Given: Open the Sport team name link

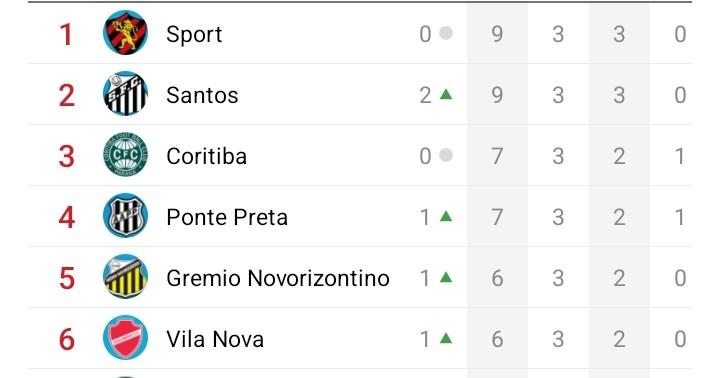Looking at the screenshot, I should click(194, 35).
